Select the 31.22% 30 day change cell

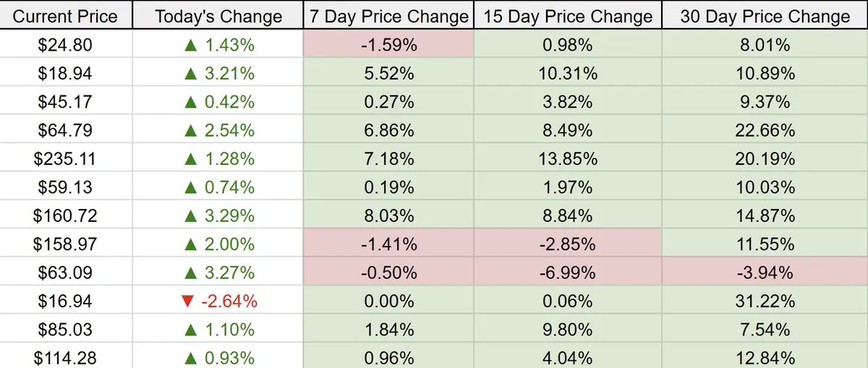(765, 301)
